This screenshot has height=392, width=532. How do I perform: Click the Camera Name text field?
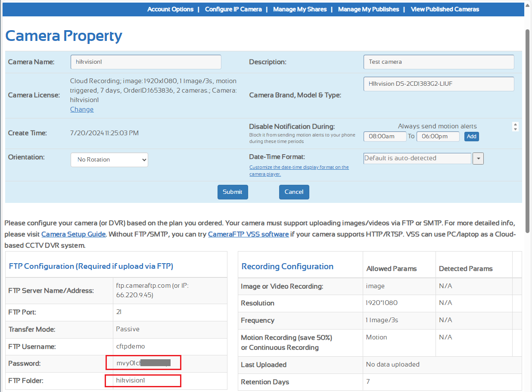click(146, 62)
